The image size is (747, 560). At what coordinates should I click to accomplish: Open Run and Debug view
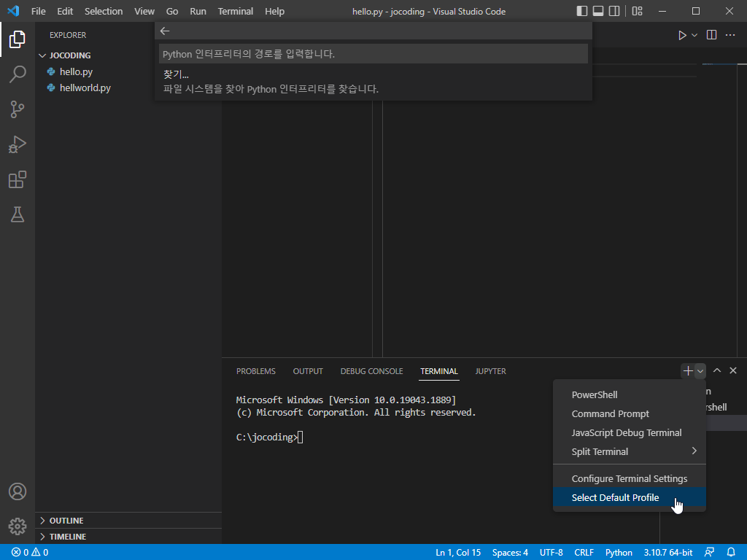point(18,144)
